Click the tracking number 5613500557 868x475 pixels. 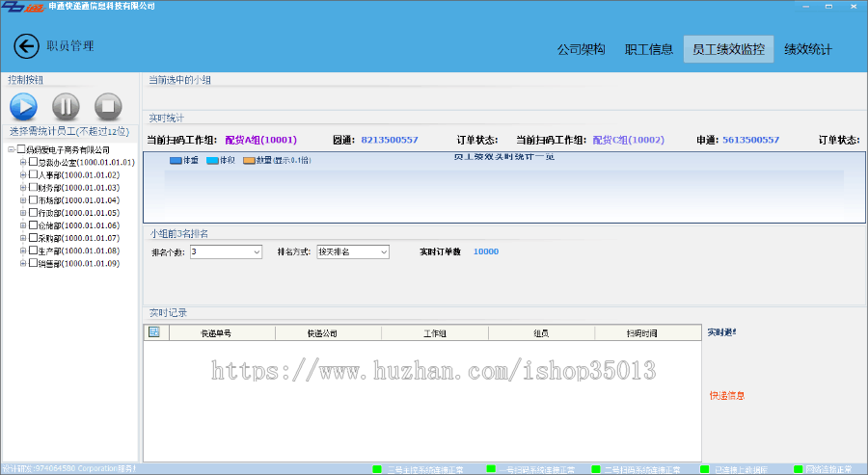click(x=750, y=141)
